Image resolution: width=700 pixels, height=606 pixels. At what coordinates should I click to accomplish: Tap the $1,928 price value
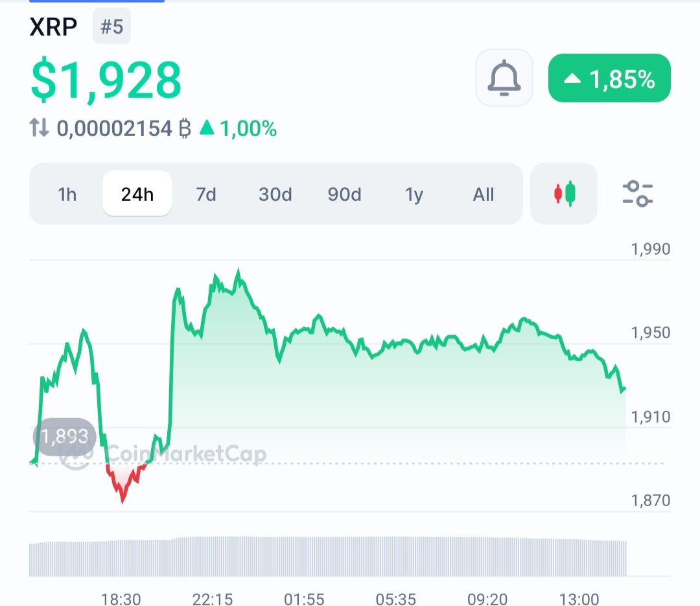coord(106,80)
